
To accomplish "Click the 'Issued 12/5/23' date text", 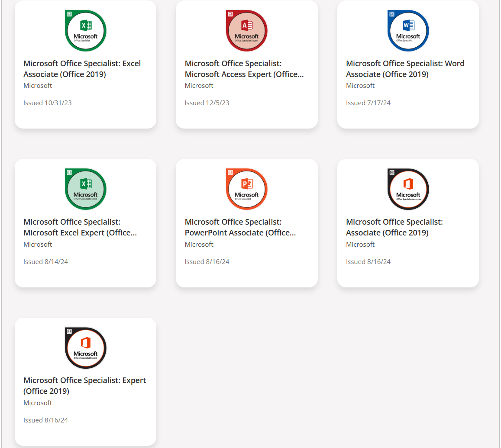I will [207, 103].
